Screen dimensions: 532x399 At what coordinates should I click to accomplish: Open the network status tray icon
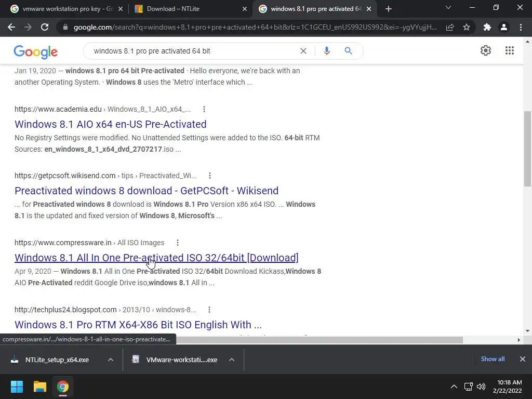click(469, 387)
